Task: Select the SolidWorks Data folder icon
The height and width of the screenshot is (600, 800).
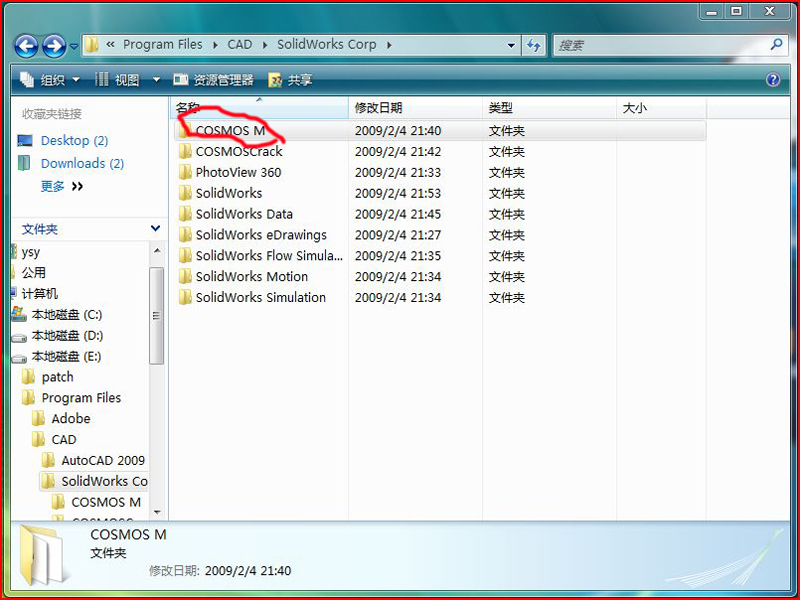Action: click(185, 214)
